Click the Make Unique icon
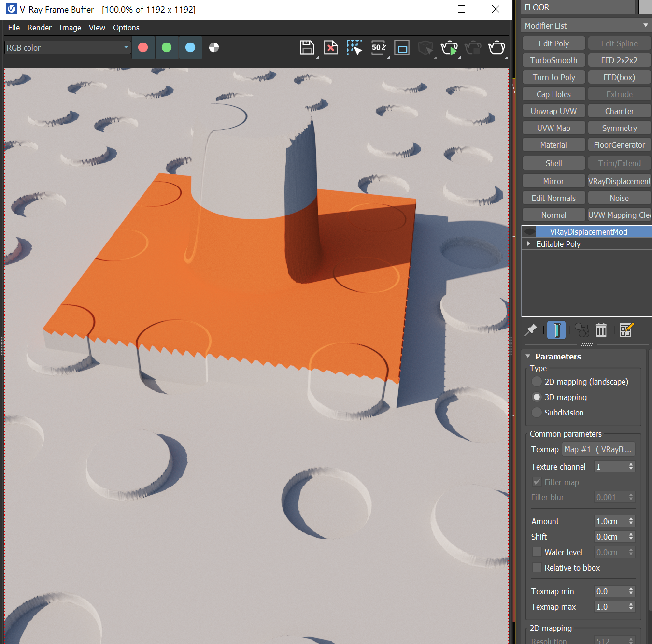Screen dimensions: 652x644 point(582,330)
